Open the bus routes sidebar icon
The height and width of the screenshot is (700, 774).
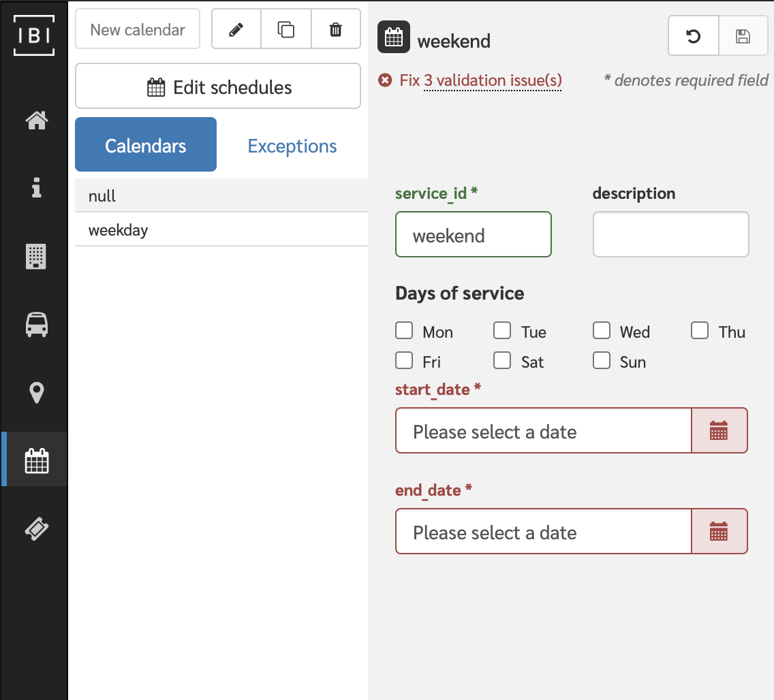coord(37,325)
